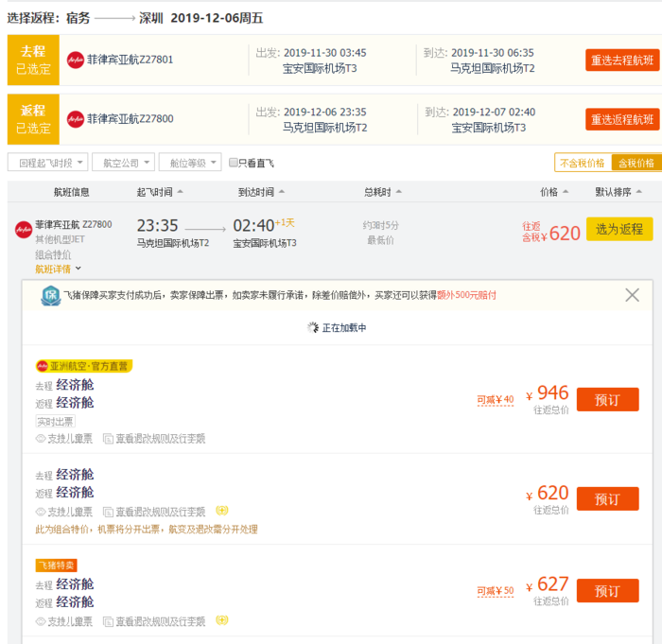Click 重选去程航班 button
This screenshot has height=644, width=662.
[x=621, y=60]
